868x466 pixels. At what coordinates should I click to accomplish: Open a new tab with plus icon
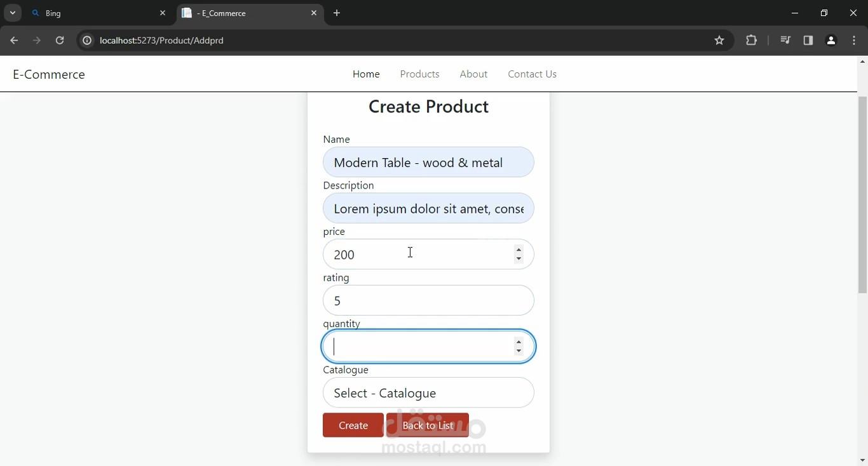click(x=337, y=13)
